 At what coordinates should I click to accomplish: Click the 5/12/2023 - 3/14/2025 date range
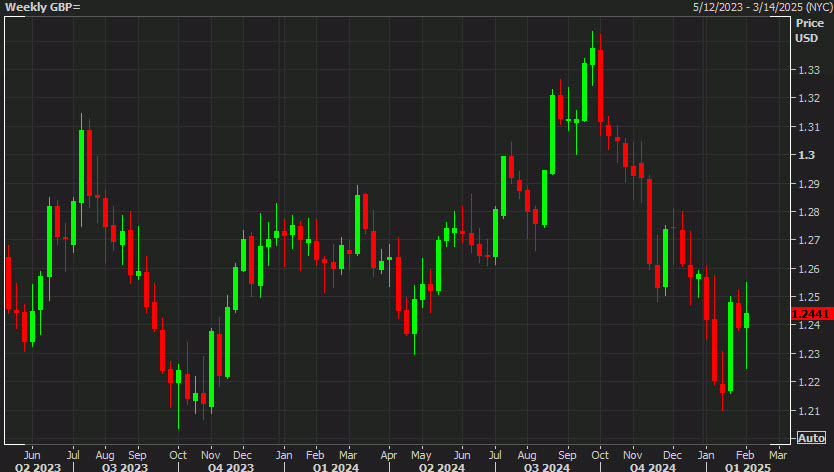762,7
